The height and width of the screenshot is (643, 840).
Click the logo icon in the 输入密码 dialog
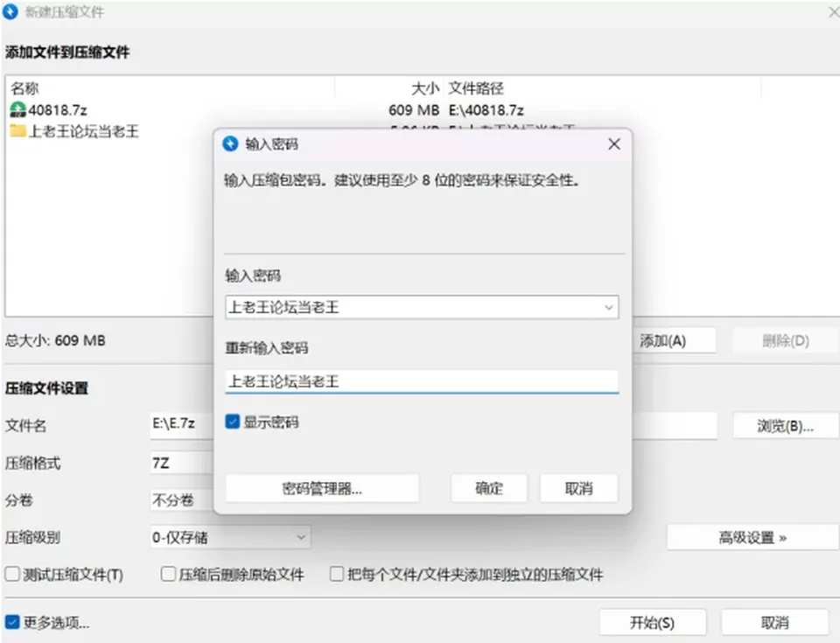230,143
